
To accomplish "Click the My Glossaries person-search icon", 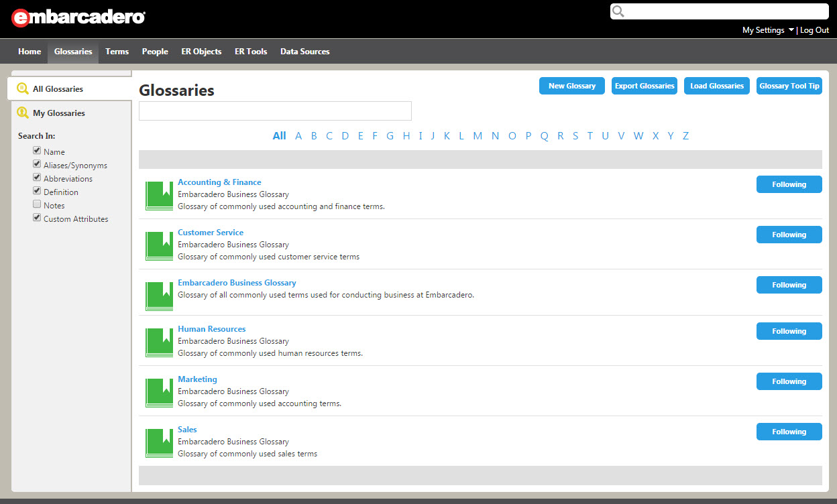I will (x=23, y=113).
